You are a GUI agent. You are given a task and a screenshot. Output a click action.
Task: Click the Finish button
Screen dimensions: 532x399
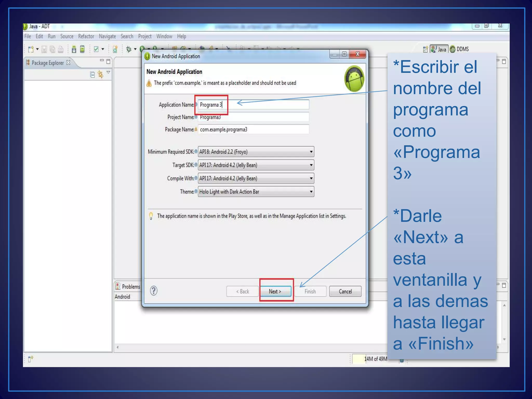(x=310, y=291)
